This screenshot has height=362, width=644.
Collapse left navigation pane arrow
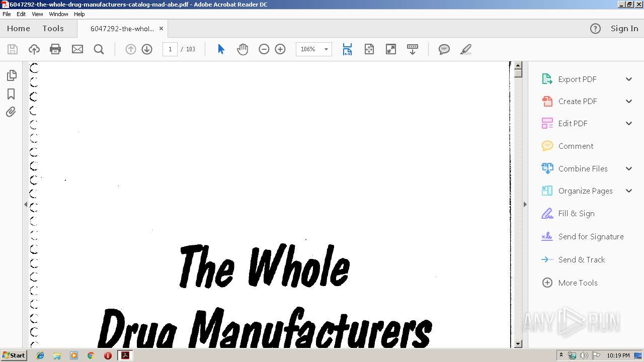click(x=26, y=204)
